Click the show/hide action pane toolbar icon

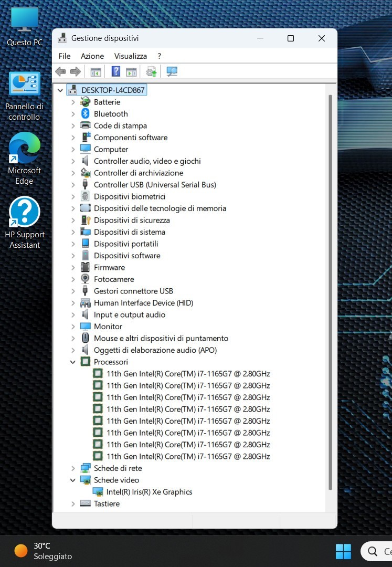click(131, 72)
